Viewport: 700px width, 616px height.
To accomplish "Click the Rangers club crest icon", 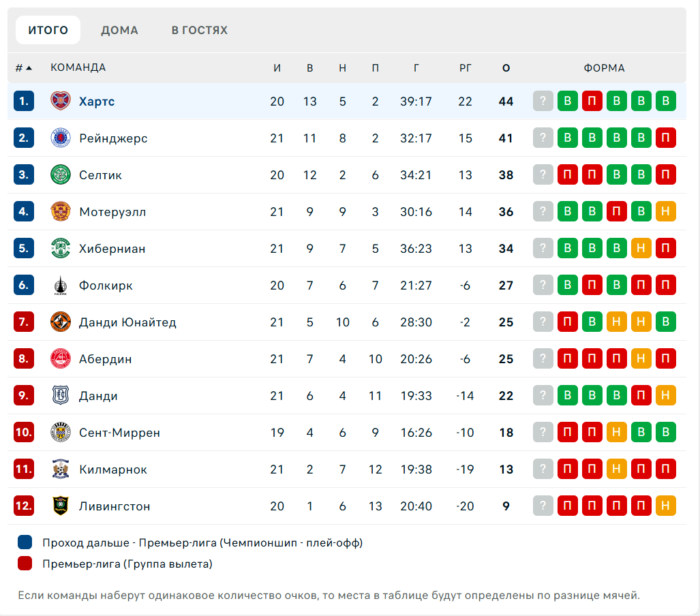I will [61, 138].
